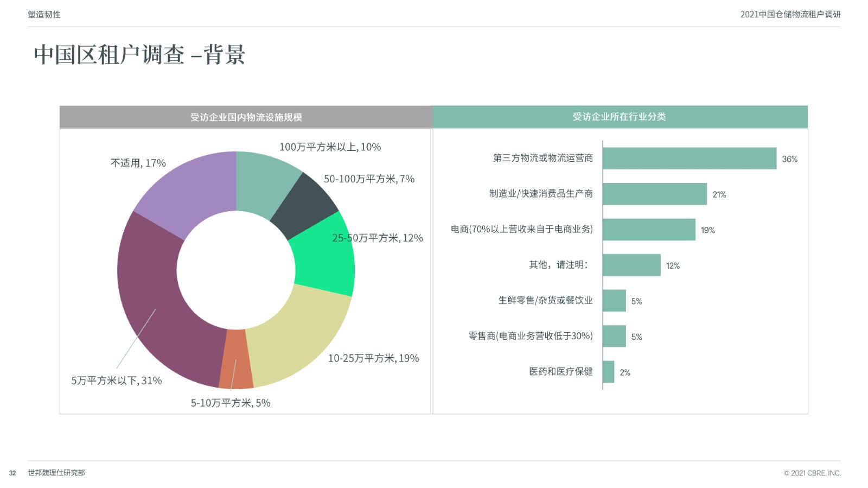868x488 pixels.
Task: Click the © 2021 CBRE, INC. copyright text
Action: [x=812, y=473]
